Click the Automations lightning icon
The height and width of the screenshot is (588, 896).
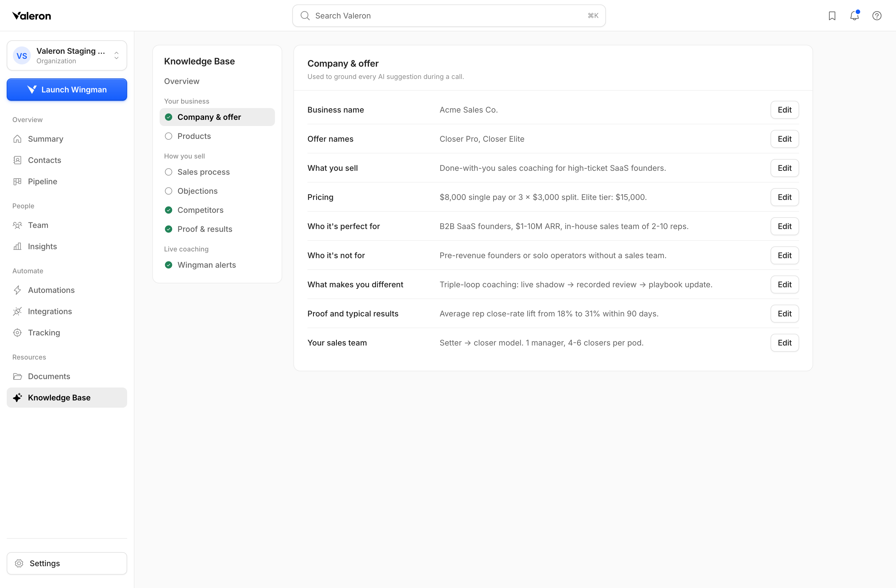(x=17, y=290)
